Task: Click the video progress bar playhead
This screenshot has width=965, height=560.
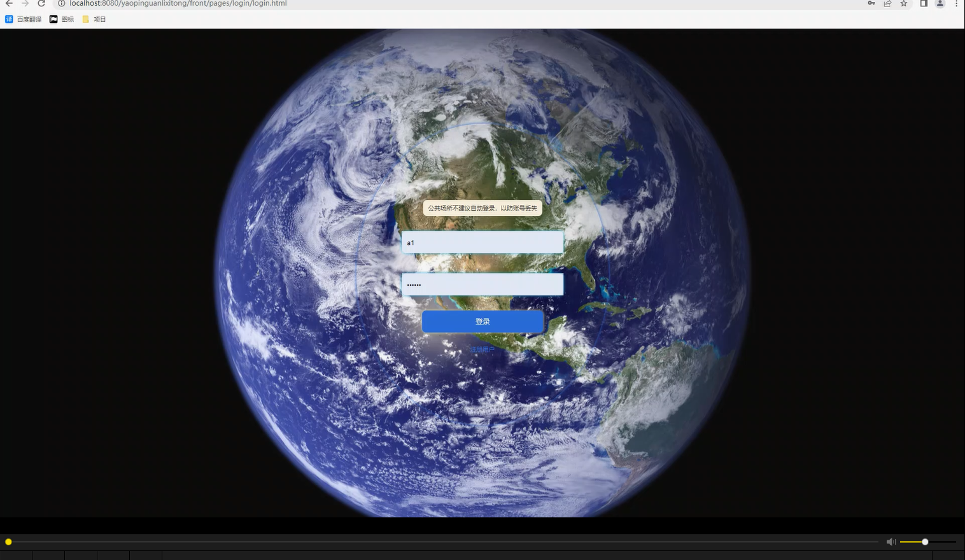Action: 8,542
